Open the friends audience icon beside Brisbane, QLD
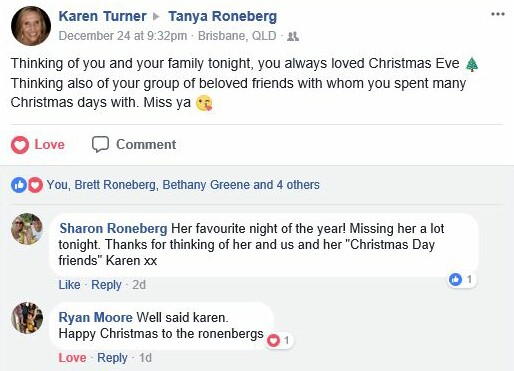This screenshot has width=514, height=371. point(293,36)
